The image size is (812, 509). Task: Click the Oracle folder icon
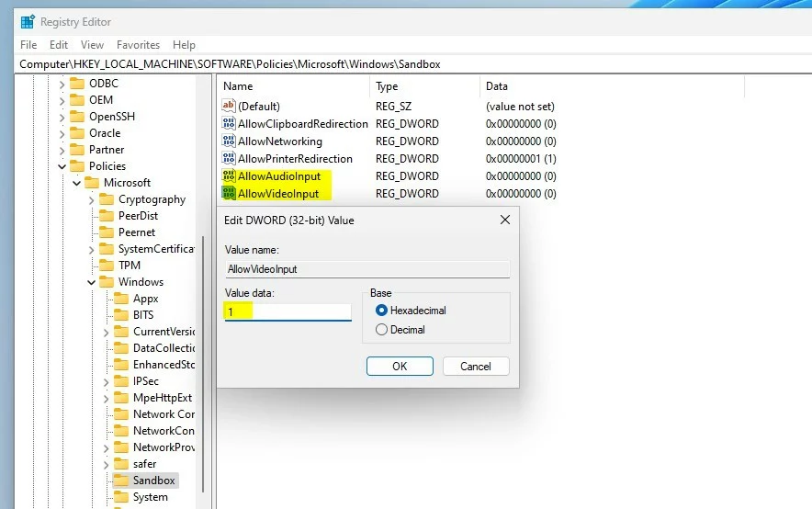[77, 133]
